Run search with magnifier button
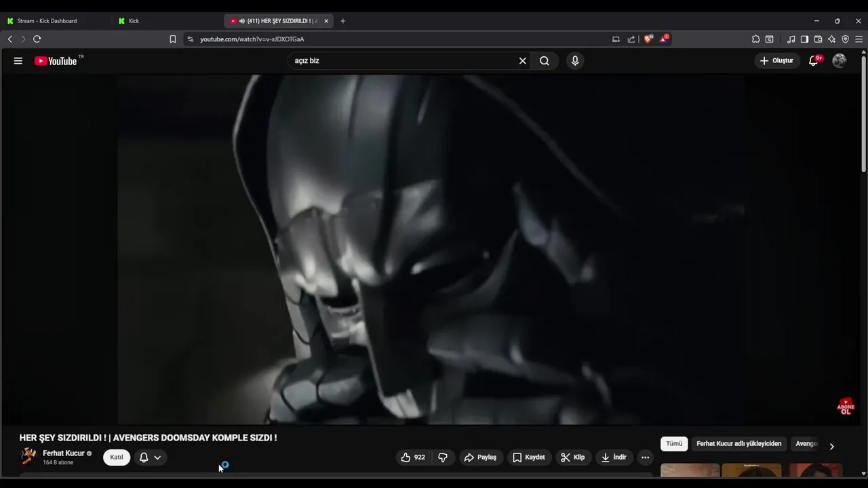The height and width of the screenshot is (488, 868). coord(545,61)
